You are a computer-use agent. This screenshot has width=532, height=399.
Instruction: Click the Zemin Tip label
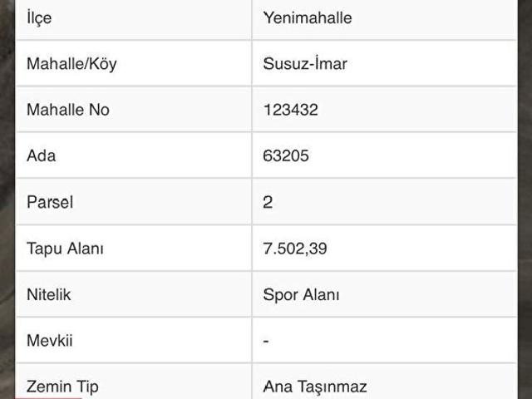[62, 387]
